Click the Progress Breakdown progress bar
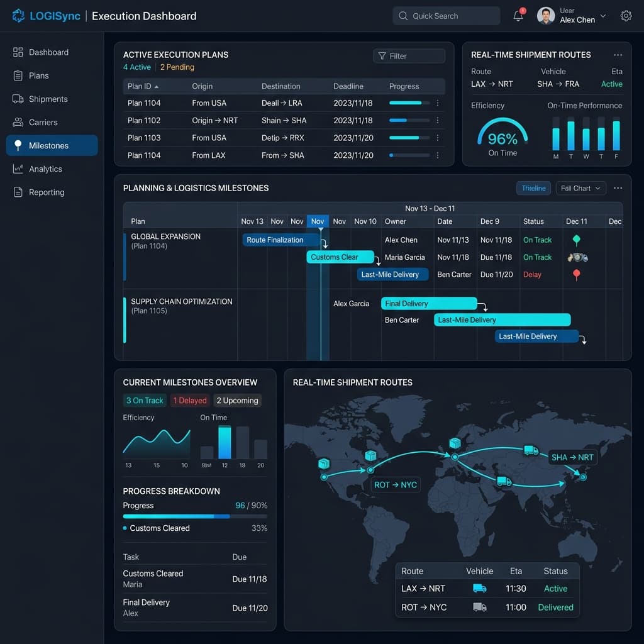Screen dimensions: 644x644 click(195, 516)
